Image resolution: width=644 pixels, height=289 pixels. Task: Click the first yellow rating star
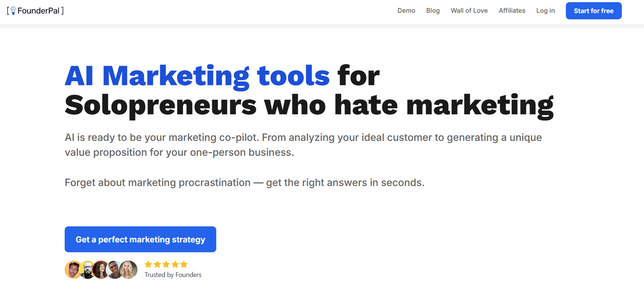click(149, 264)
